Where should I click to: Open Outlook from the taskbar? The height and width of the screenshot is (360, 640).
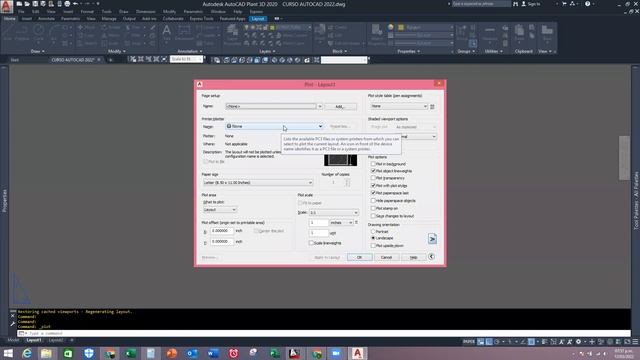click(192, 353)
